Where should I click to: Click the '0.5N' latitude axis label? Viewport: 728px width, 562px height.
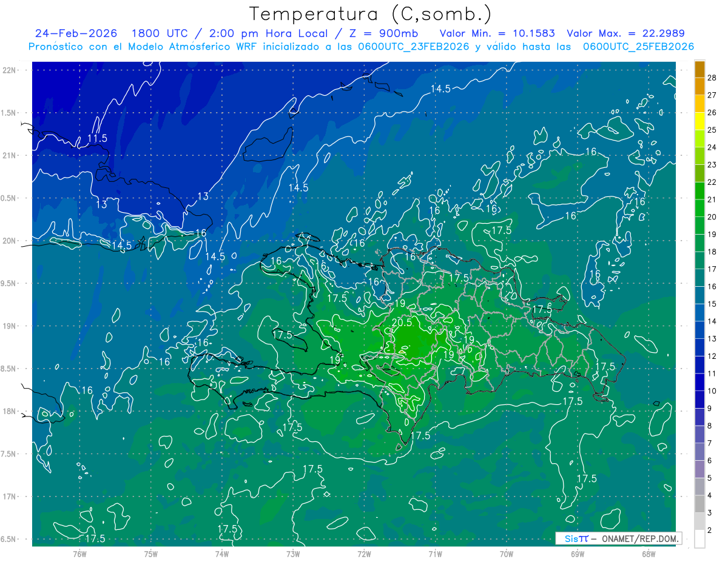(8, 198)
